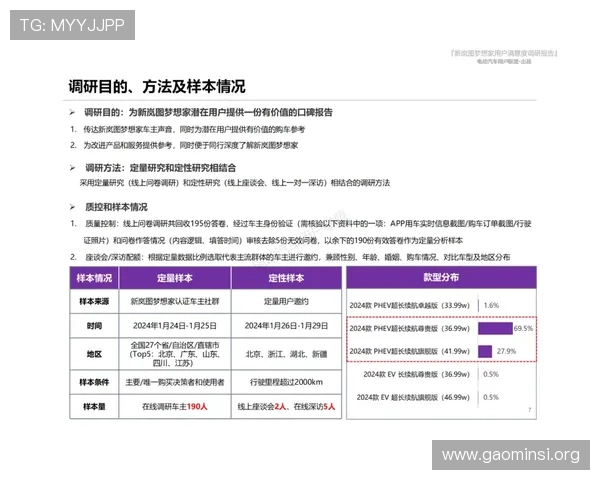Click the cell 主要/唯一购买决策者和使用者
This screenshot has width=600, height=480.
175,382
